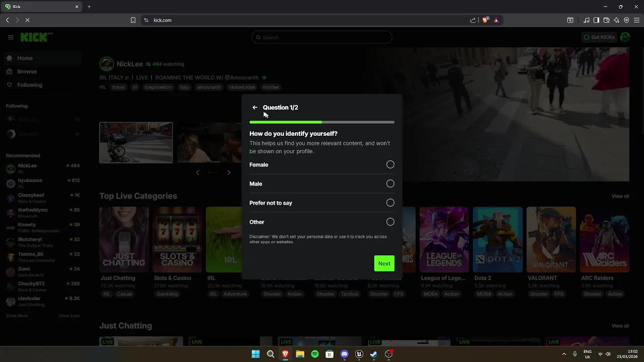Open the browser tab search icon

click(570, 20)
